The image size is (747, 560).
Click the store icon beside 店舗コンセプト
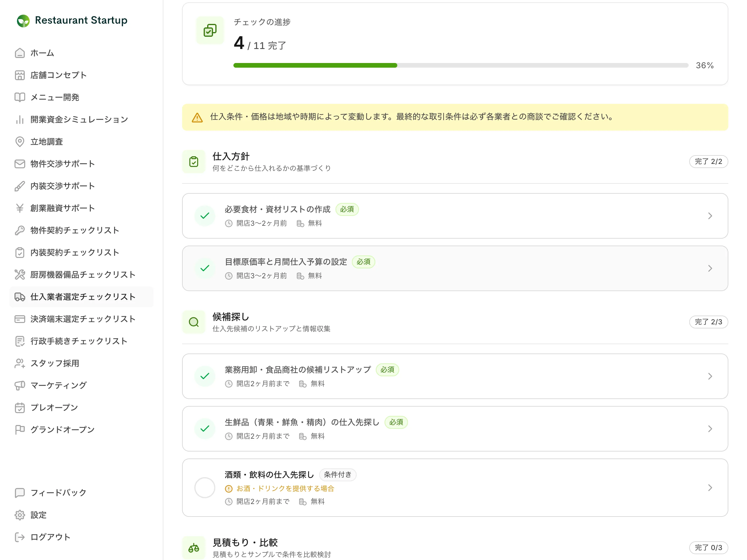20,75
